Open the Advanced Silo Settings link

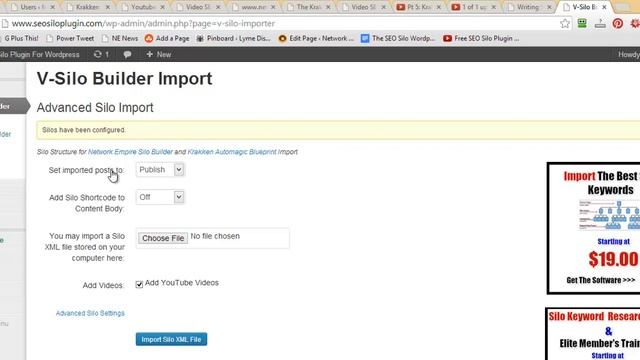(90, 313)
